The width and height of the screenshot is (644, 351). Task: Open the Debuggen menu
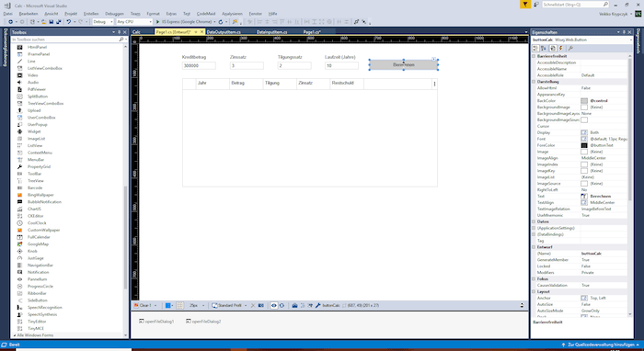(114, 14)
